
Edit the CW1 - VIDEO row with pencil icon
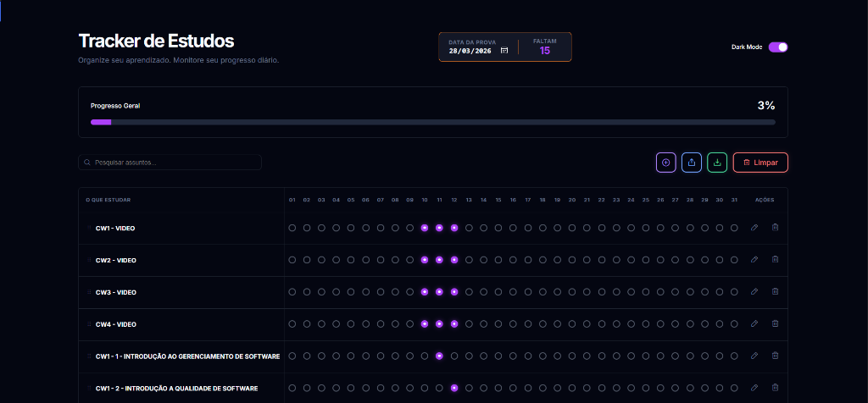[x=754, y=228]
